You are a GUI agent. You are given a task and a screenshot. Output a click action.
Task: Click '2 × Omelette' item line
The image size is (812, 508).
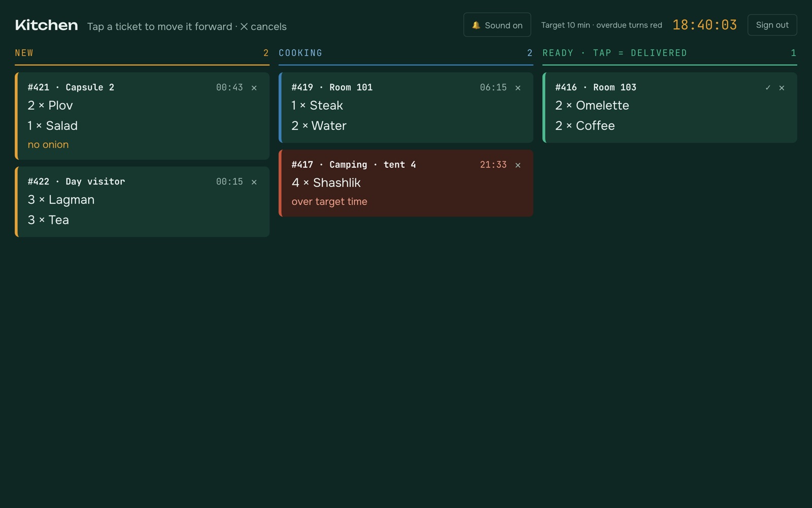[x=592, y=106]
